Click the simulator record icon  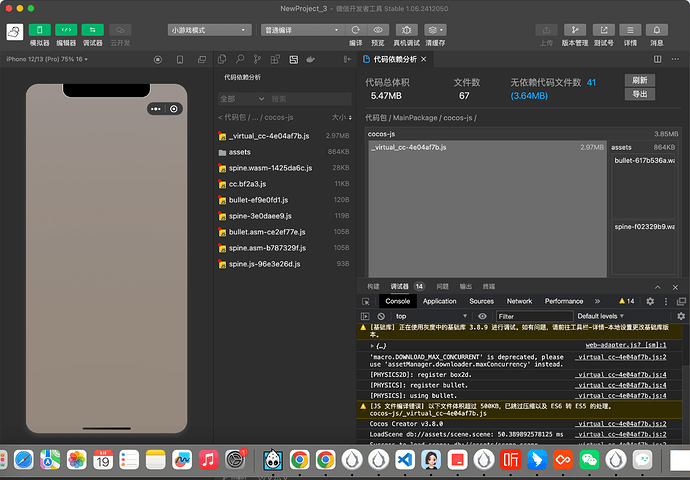point(158,59)
